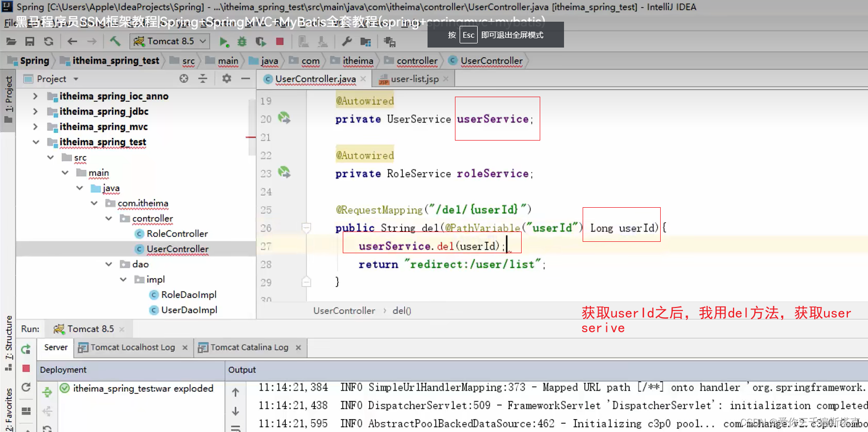The height and width of the screenshot is (432, 868).
Task: Run with coverage shield icon
Action: click(261, 41)
